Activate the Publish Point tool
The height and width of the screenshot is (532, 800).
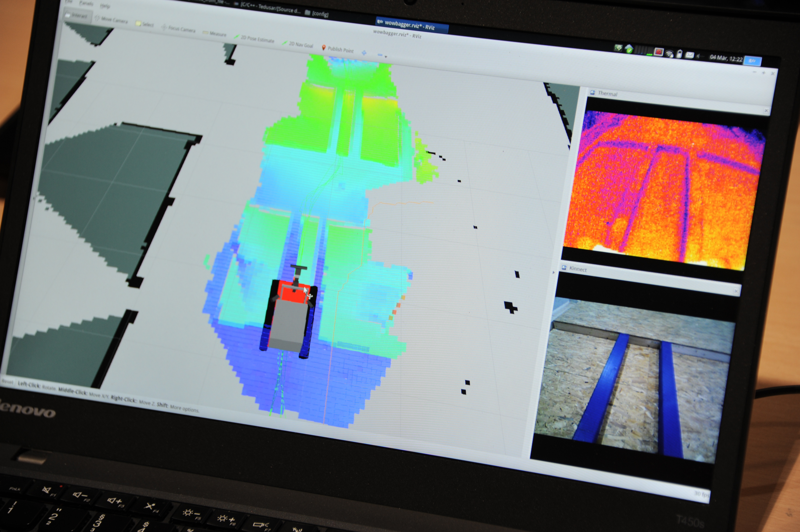(x=338, y=50)
